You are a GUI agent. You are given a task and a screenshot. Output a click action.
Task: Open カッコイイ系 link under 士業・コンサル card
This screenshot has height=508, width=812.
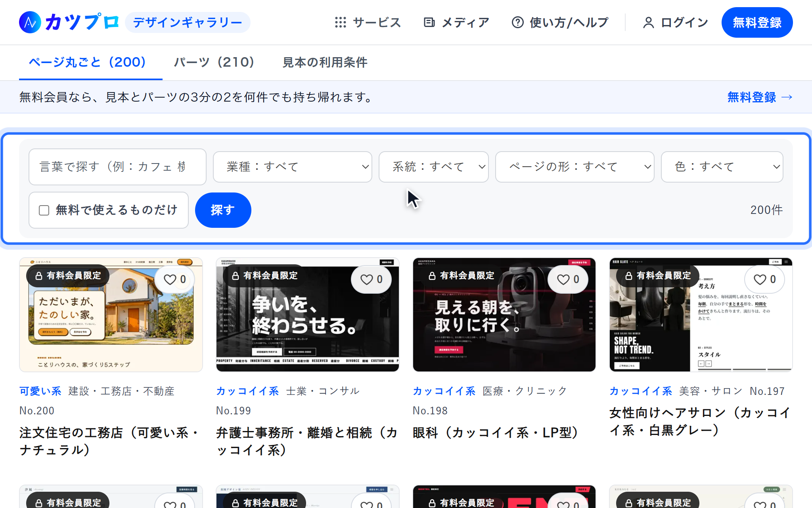click(247, 391)
